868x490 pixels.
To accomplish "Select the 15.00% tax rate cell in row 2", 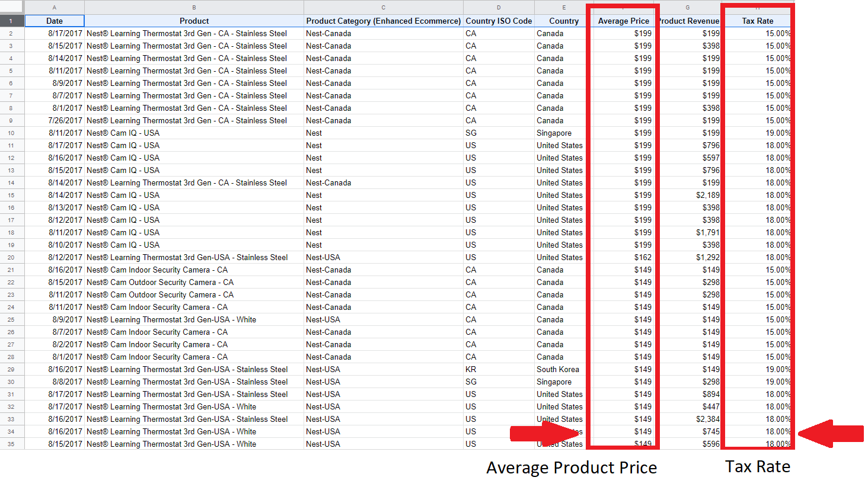I will click(x=758, y=33).
